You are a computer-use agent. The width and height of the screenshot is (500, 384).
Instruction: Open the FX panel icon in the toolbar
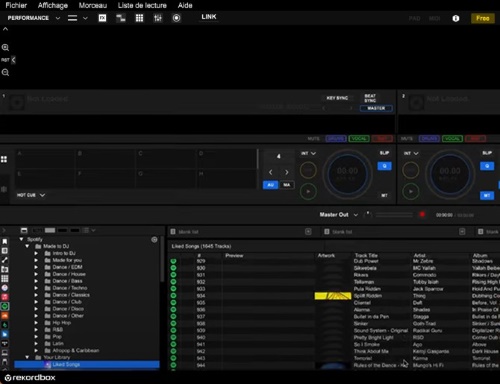pyautogui.click(x=102, y=18)
